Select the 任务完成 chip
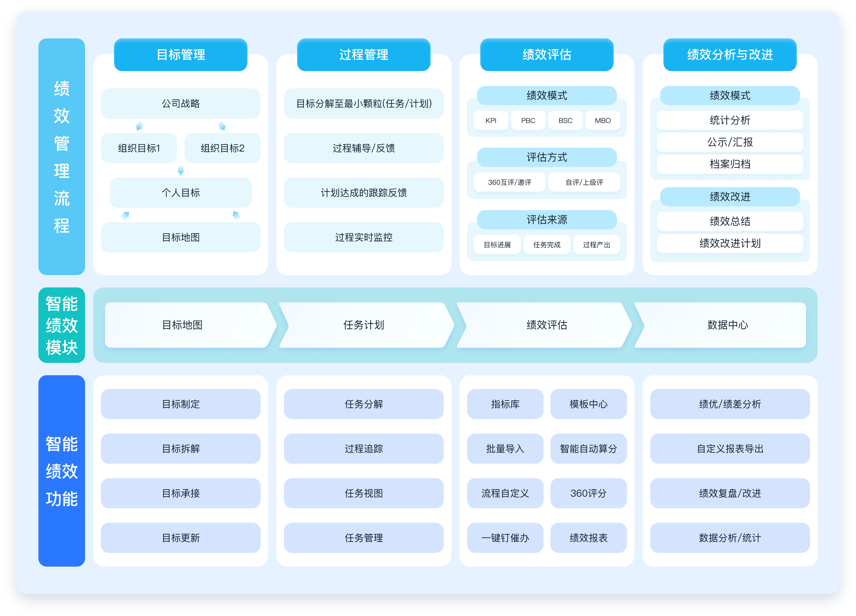This screenshot has width=856, height=616. [547, 245]
